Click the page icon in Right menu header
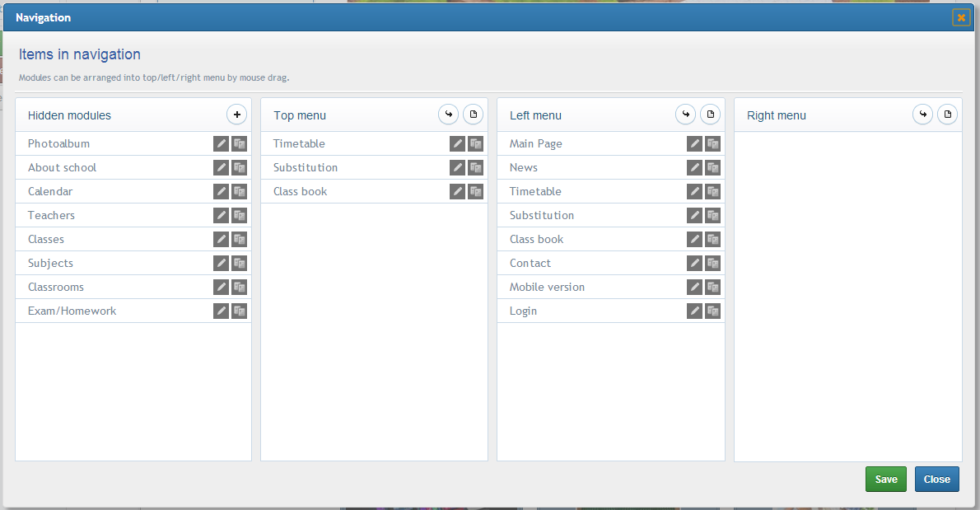The image size is (980, 510). coord(947,115)
